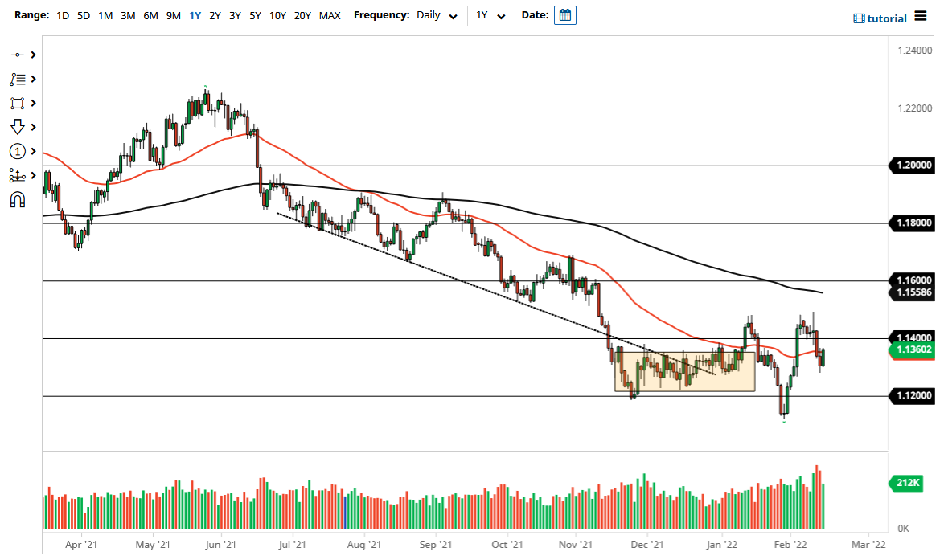The image size is (944, 560).
Task: Toggle magnet snap mode
Action: click(x=18, y=199)
